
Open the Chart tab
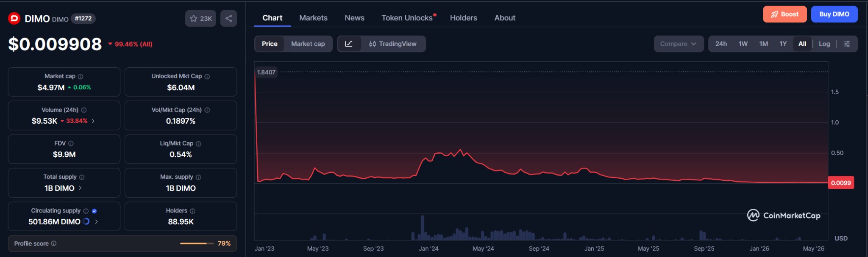(272, 18)
